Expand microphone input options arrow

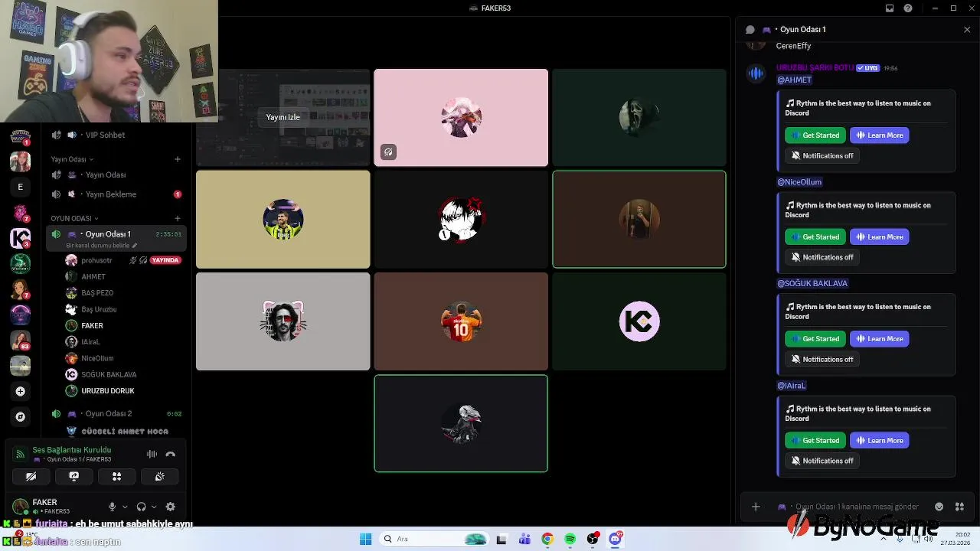coord(125,507)
